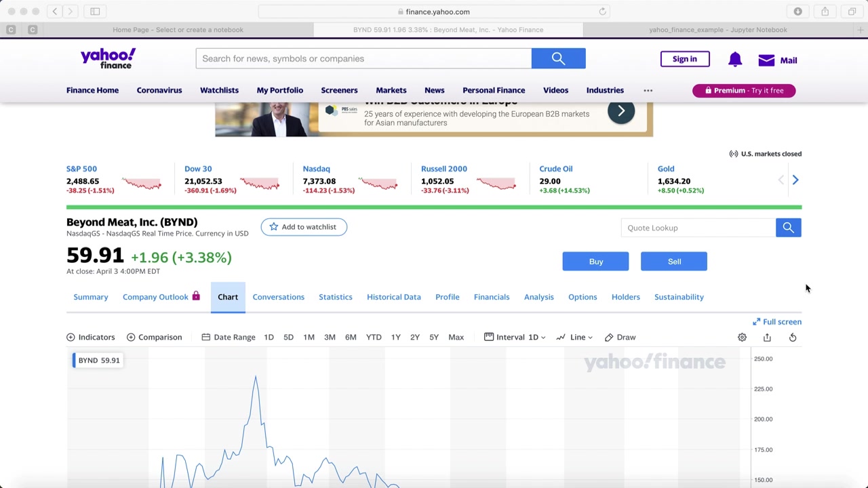Open the Screeners menu
Viewport: 868px width, 488px height.
coord(339,90)
